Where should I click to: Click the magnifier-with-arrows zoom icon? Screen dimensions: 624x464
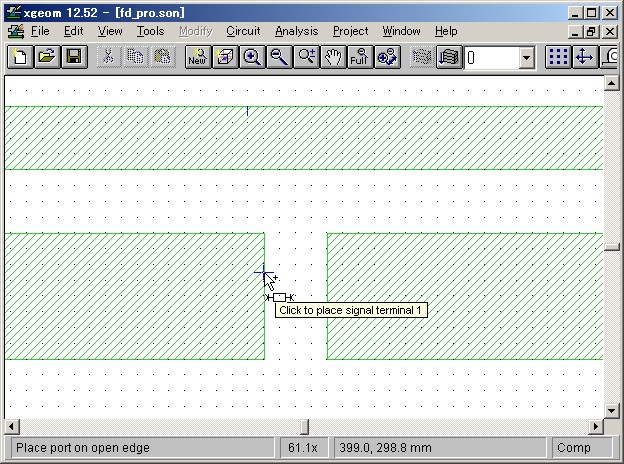click(387, 57)
